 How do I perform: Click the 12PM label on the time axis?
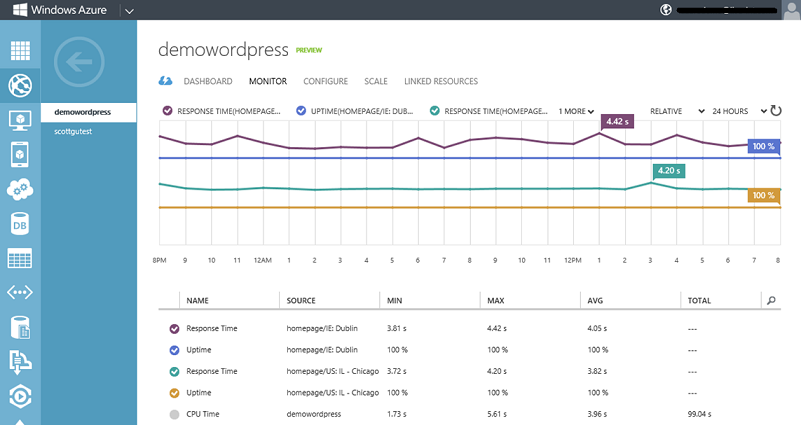tap(573, 261)
